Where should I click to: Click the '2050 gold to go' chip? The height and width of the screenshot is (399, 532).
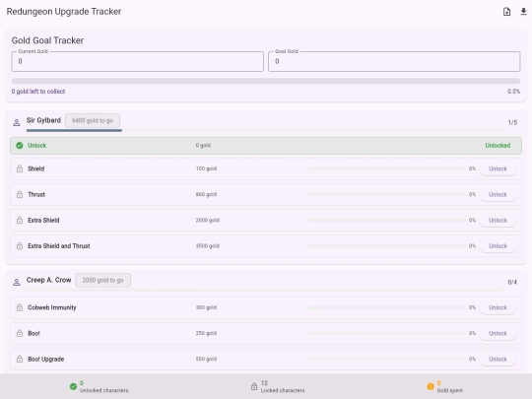coord(102,280)
